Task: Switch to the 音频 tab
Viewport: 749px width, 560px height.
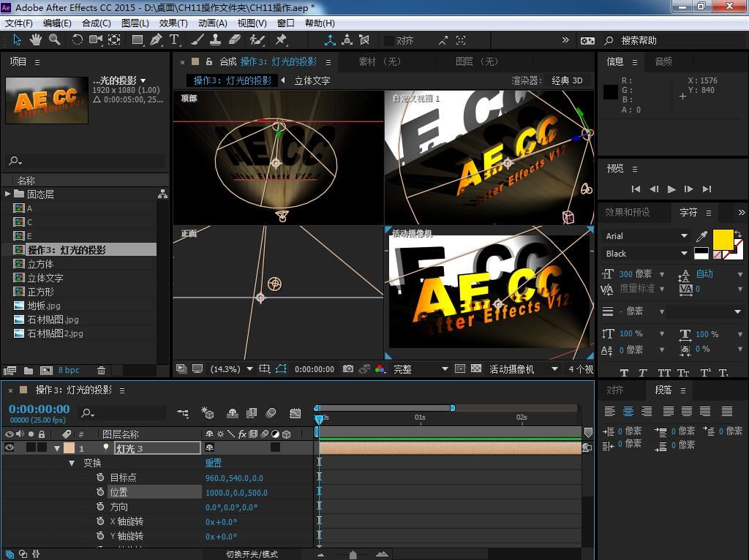Action: point(663,61)
